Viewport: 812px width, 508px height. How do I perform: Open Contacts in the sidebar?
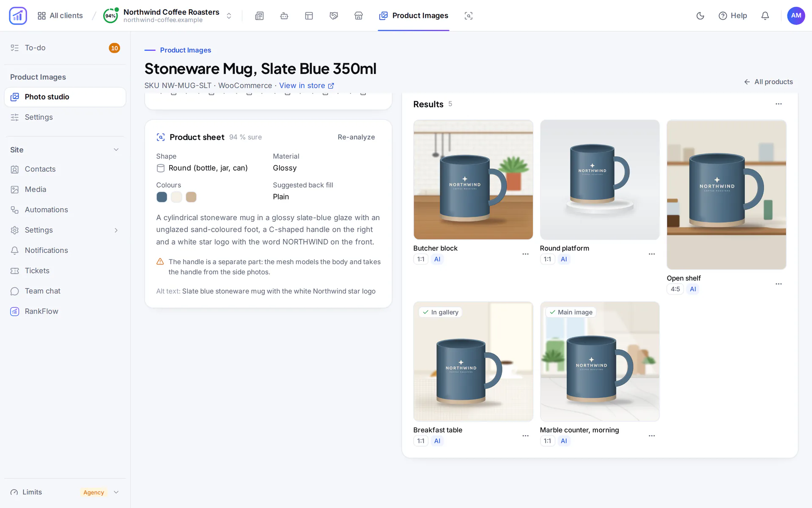click(65, 169)
